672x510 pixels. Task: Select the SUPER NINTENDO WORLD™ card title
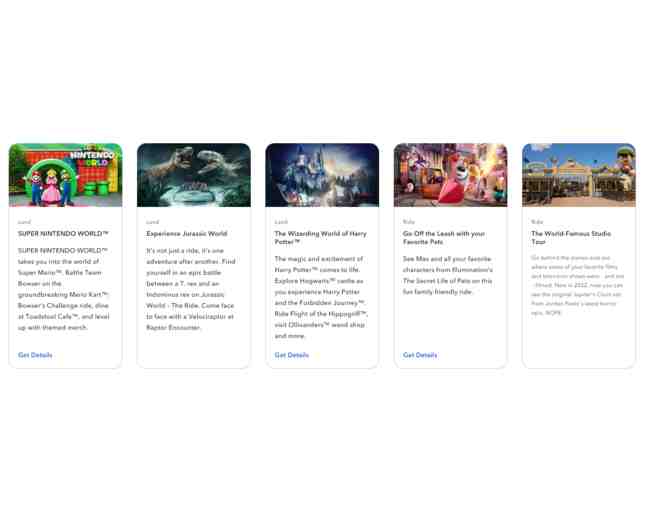[63, 234]
